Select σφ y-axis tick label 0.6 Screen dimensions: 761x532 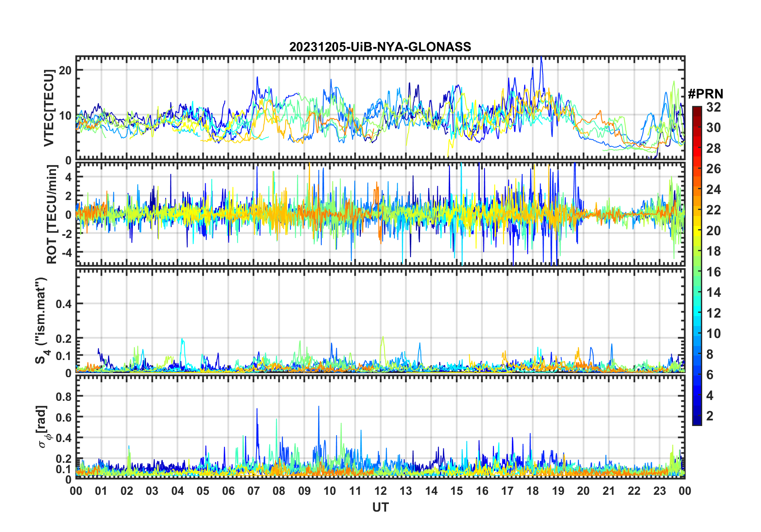(64, 417)
